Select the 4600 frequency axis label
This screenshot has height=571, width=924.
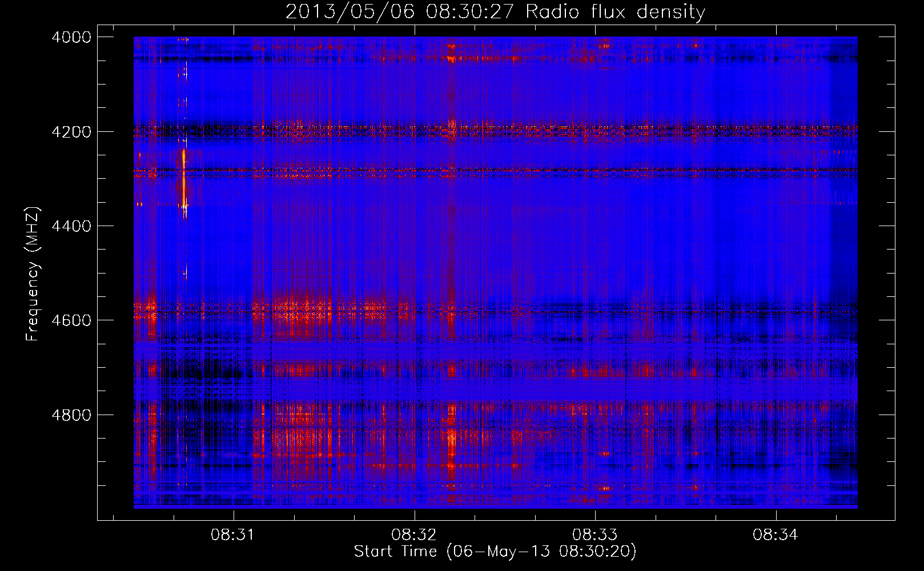point(71,320)
